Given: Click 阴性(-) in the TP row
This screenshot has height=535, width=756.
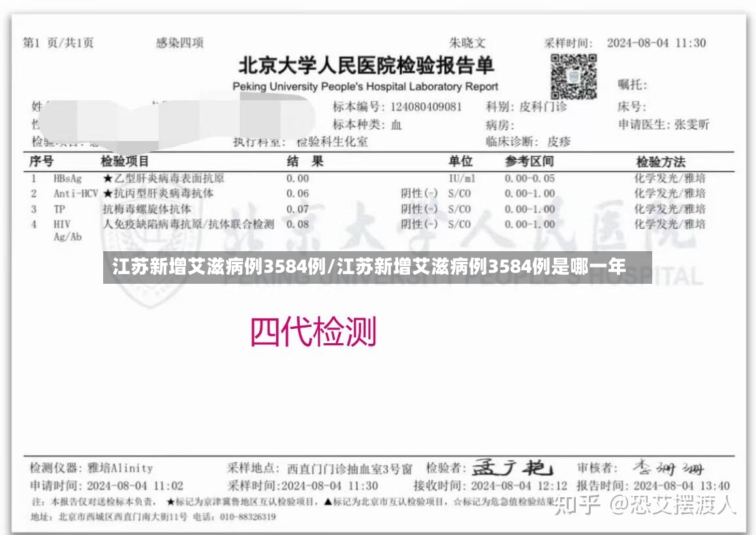Looking at the screenshot, I should (x=419, y=209).
